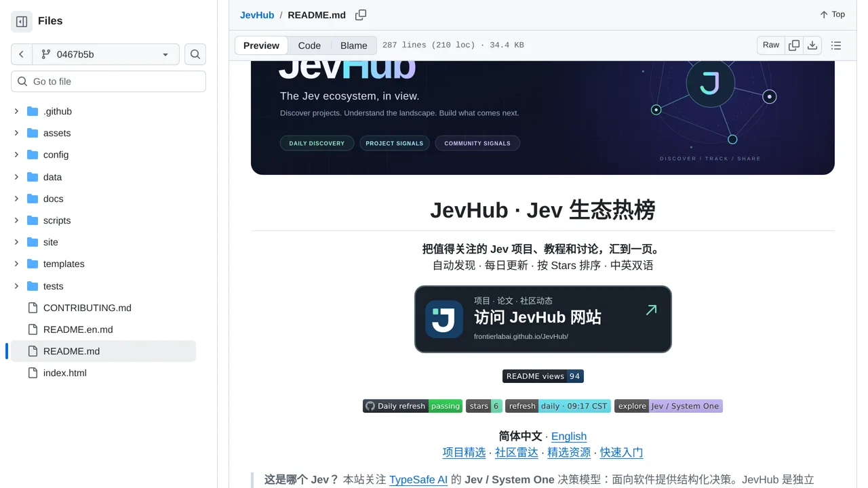The image size is (868, 488).
Task: Expand the .github folder chevron
Action: [x=16, y=111]
